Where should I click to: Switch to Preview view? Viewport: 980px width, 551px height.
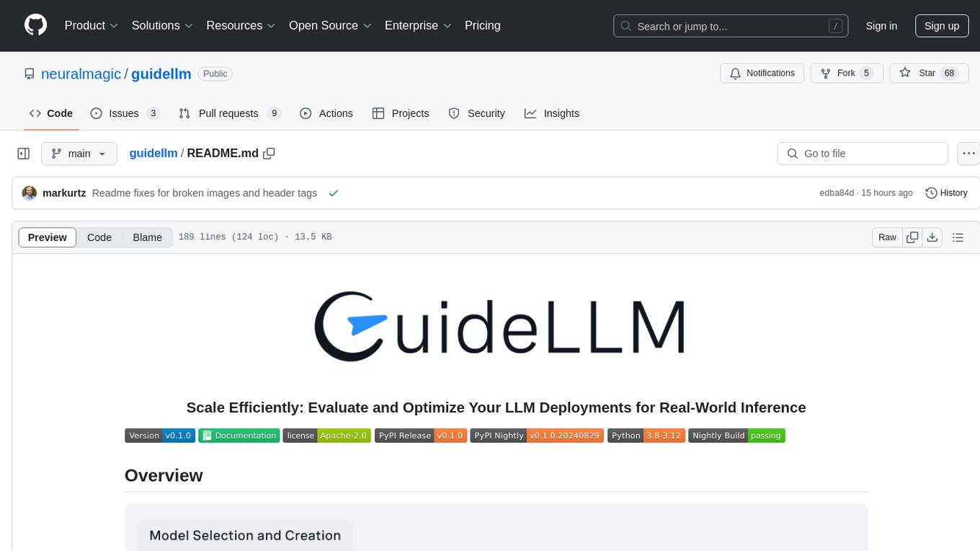[48, 237]
